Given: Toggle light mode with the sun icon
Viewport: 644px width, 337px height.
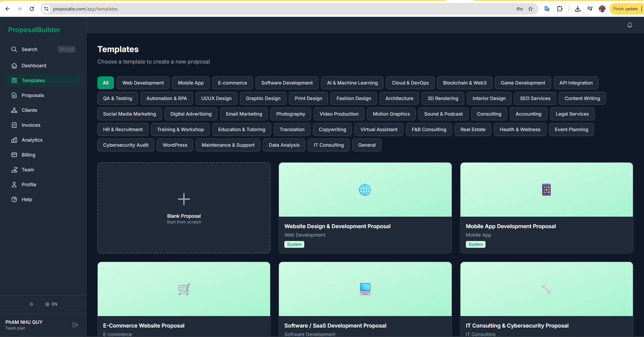Looking at the screenshot, I should coord(31,304).
